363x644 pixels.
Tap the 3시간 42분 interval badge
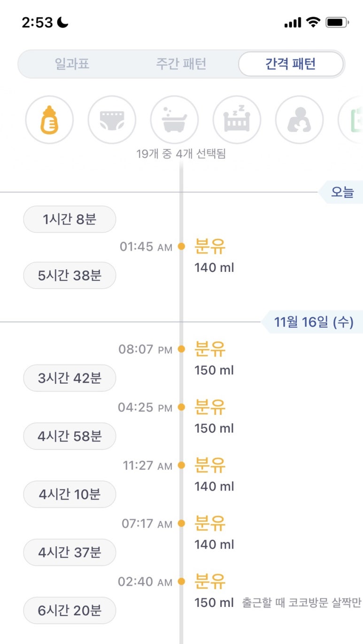(x=70, y=378)
